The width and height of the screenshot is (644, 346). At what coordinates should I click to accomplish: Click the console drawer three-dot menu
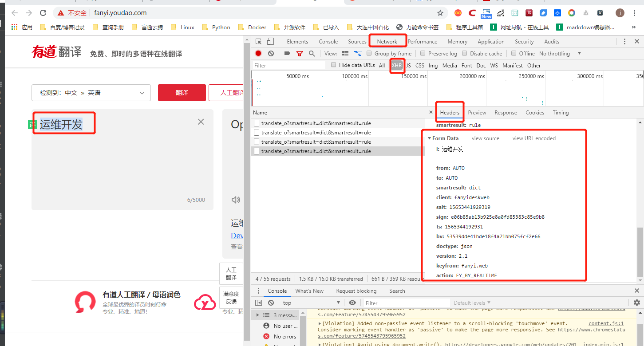259,291
